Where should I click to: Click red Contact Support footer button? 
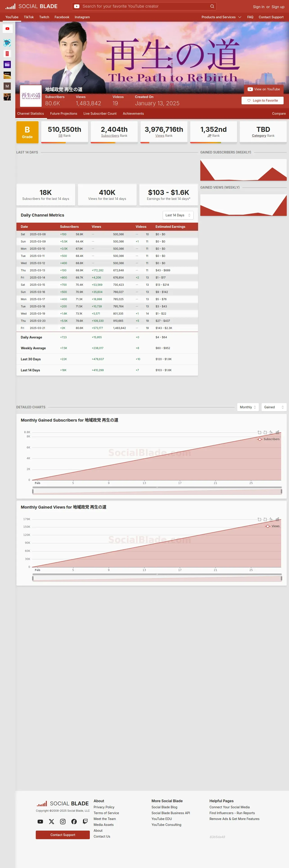coord(63,835)
